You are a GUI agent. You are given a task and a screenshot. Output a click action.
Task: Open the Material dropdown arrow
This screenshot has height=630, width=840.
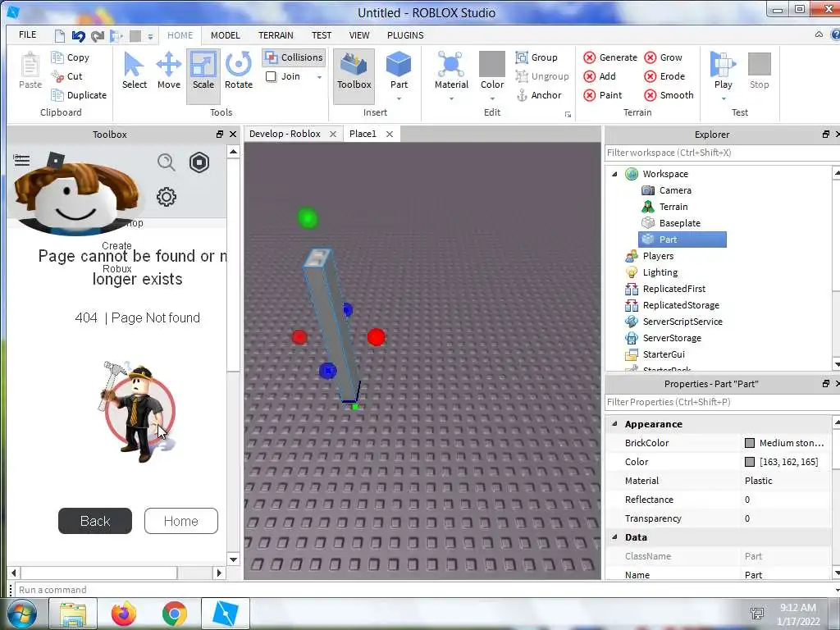(451, 98)
